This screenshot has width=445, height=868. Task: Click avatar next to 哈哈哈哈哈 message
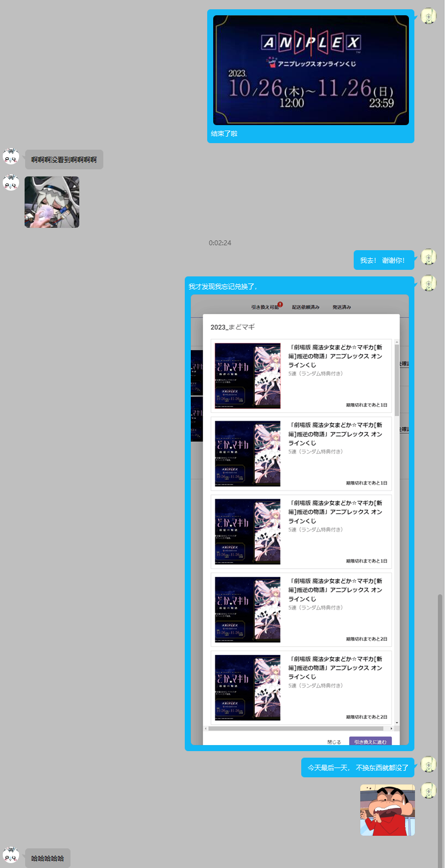click(11, 855)
